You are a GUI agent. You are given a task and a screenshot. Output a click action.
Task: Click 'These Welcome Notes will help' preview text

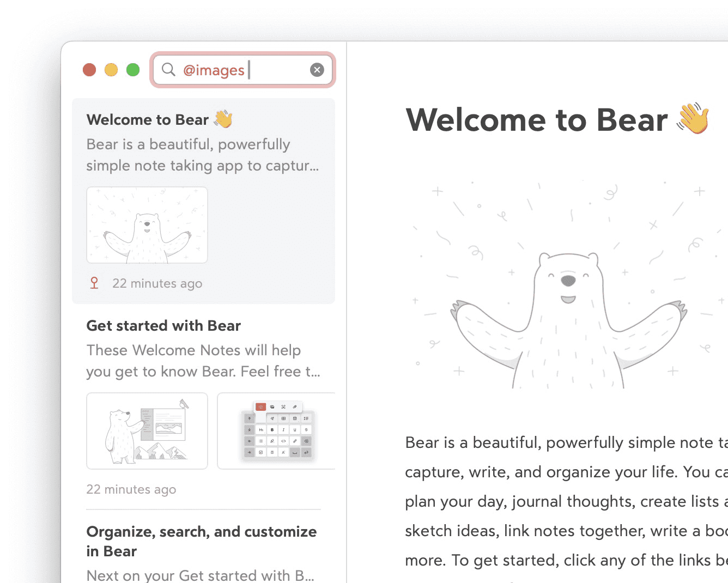(x=193, y=350)
